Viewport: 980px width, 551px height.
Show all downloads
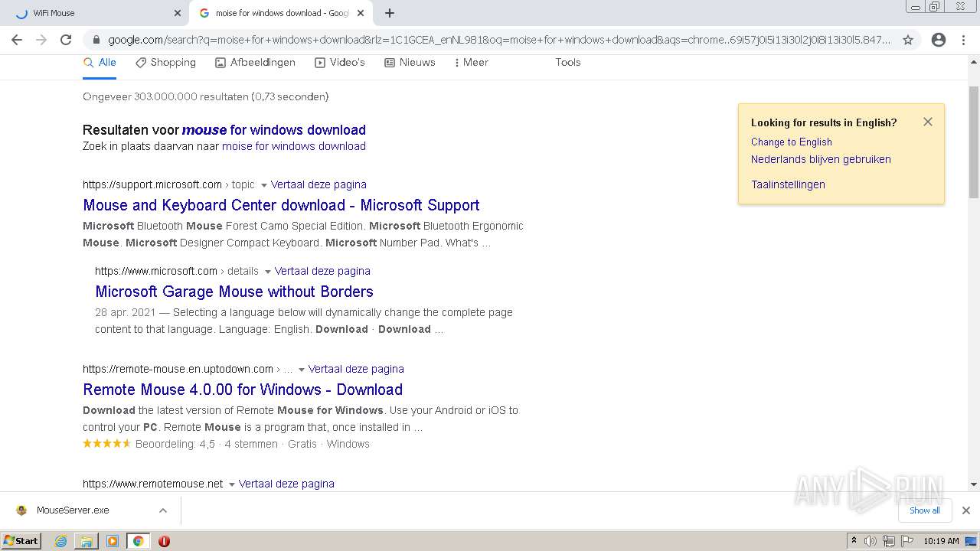click(925, 510)
